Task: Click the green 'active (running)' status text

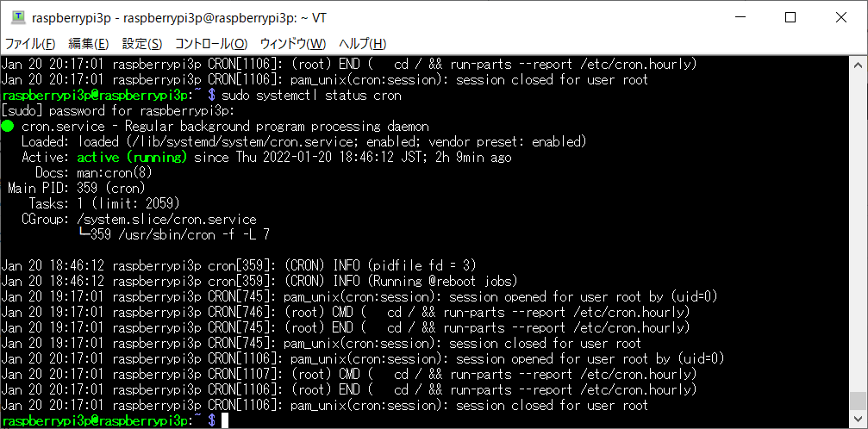Action: 132,157
